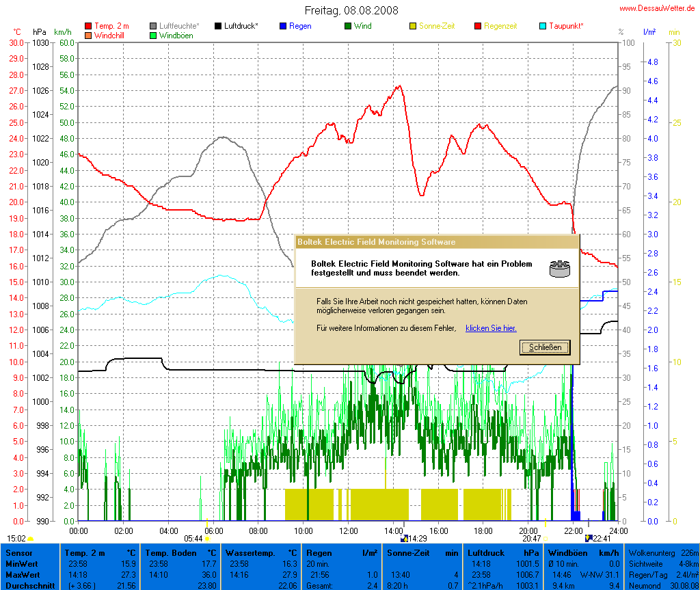The image size is (700, 590).
Task: Click the marker icon beside 14:29
Action: point(404,539)
